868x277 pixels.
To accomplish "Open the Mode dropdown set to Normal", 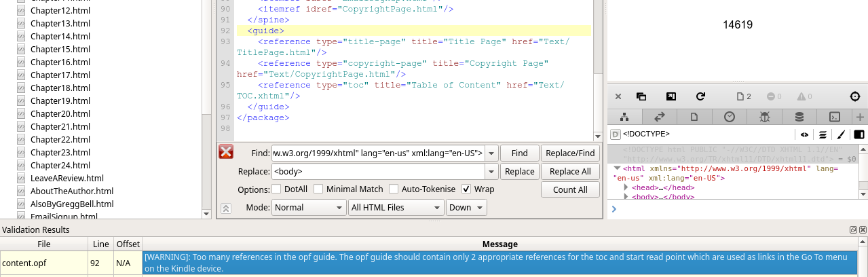I will [x=308, y=208].
